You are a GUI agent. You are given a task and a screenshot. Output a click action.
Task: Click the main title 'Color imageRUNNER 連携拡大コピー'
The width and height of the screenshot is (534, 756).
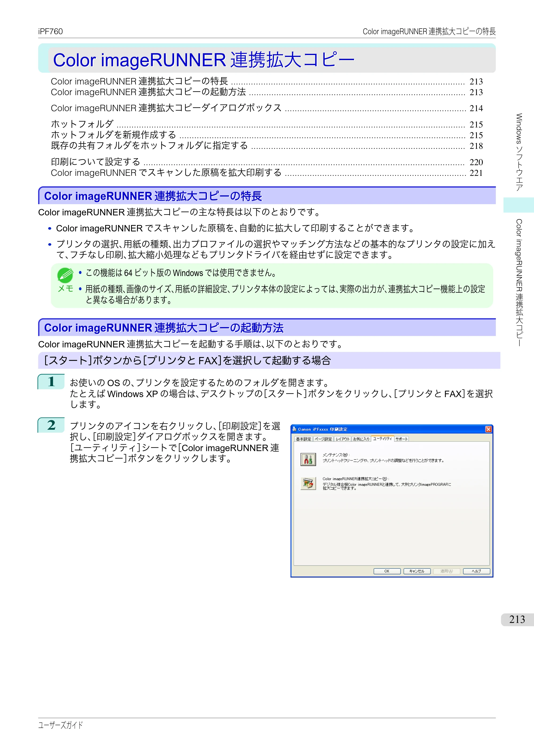tap(204, 60)
